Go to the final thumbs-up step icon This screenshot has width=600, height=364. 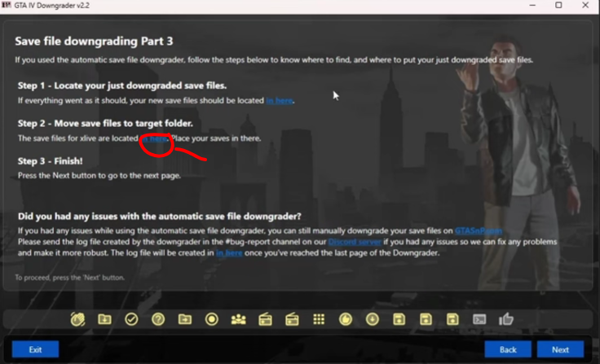tap(506, 319)
